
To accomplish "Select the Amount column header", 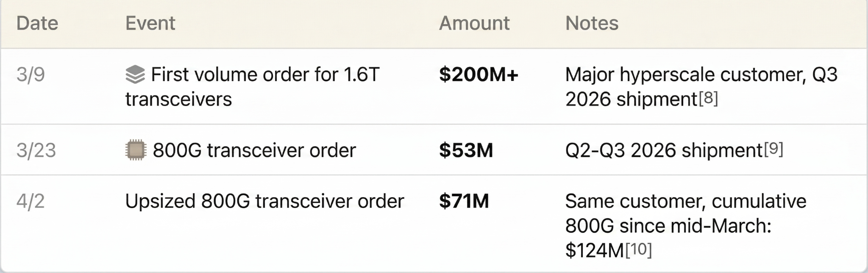I will point(474,23).
